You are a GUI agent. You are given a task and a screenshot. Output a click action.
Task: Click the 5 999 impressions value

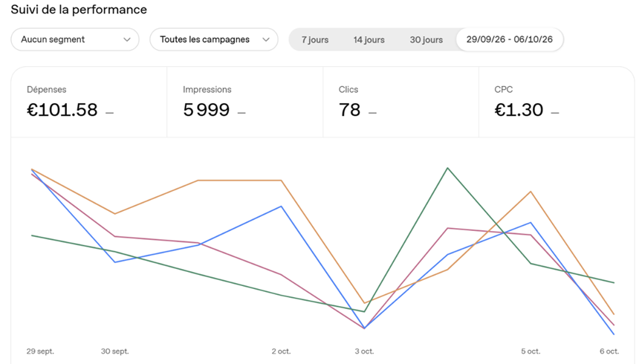coord(207,110)
